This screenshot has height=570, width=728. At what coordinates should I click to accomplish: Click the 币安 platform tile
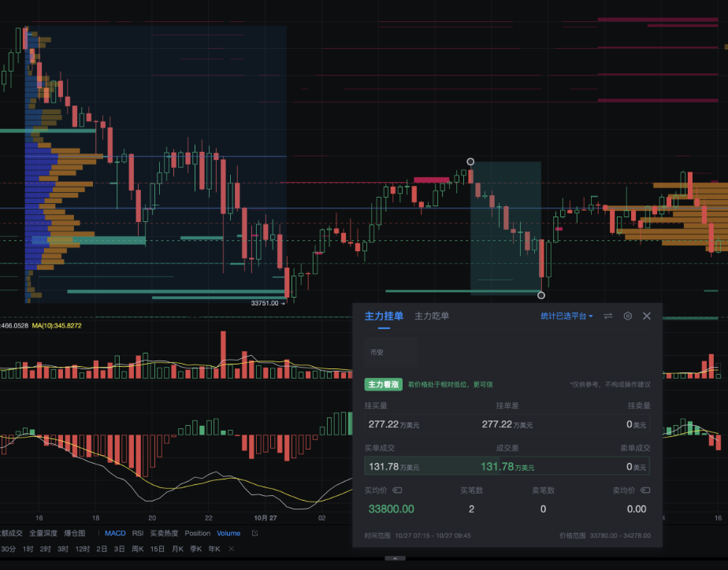391,352
